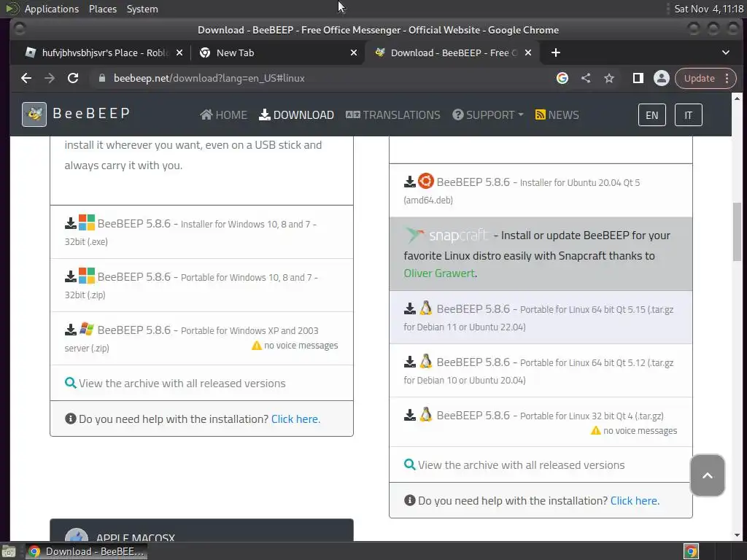Click the site security lock icon
747x560 pixels.
[x=102, y=78]
